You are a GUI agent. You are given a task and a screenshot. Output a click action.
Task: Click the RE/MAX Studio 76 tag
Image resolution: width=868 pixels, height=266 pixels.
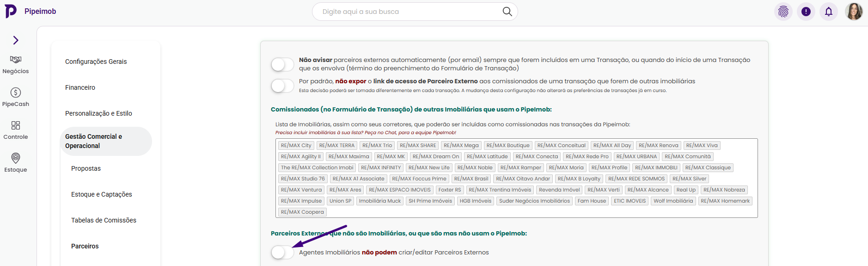point(303,179)
